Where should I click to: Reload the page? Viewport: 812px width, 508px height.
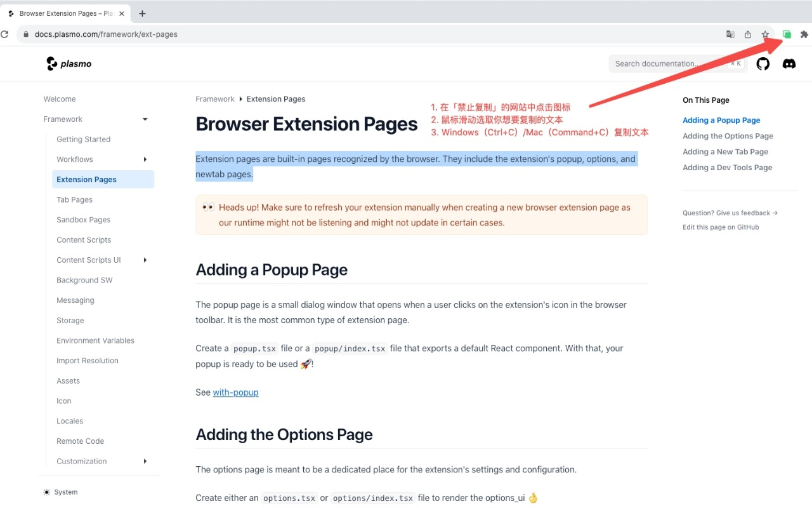(x=4, y=34)
